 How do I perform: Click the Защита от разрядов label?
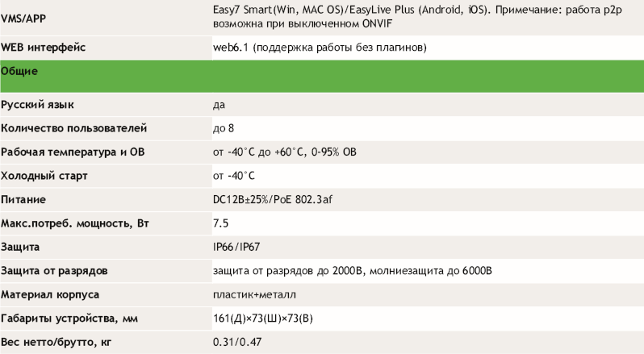55,270
